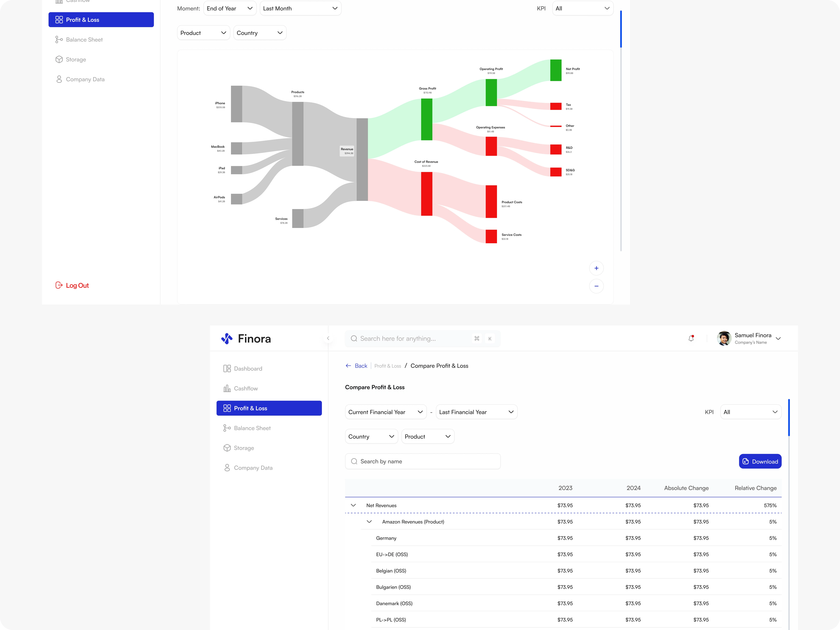
Task: Click the Back arrow icon
Action: click(348, 366)
